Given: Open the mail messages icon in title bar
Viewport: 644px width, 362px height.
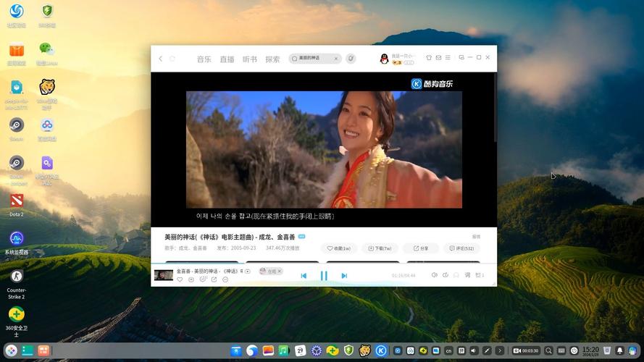Looking at the screenshot, I should (438, 57).
